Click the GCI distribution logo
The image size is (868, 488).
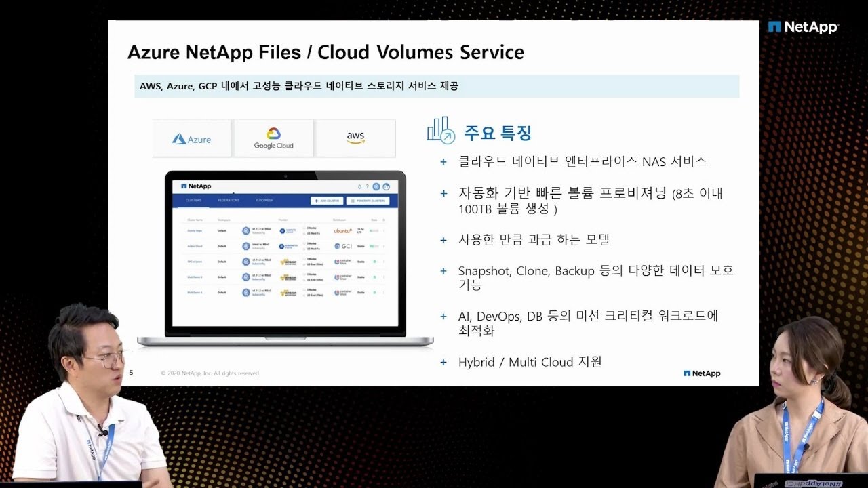click(344, 246)
